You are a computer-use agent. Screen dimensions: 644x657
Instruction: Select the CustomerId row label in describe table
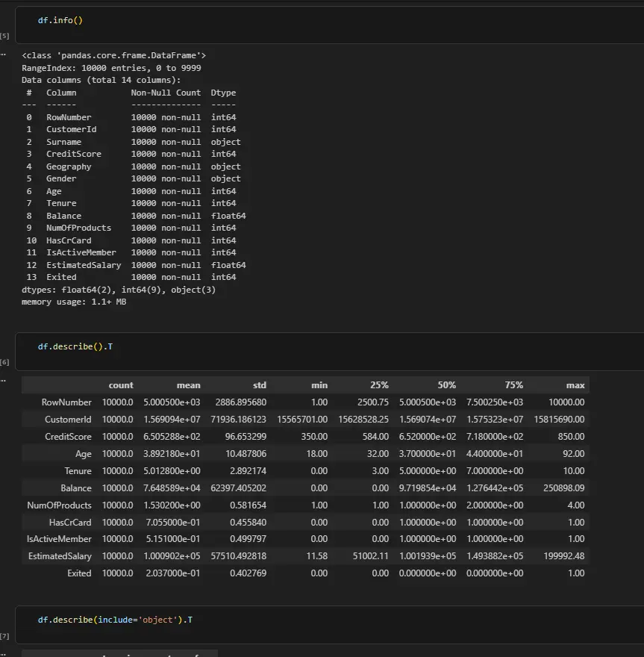coord(68,420)
